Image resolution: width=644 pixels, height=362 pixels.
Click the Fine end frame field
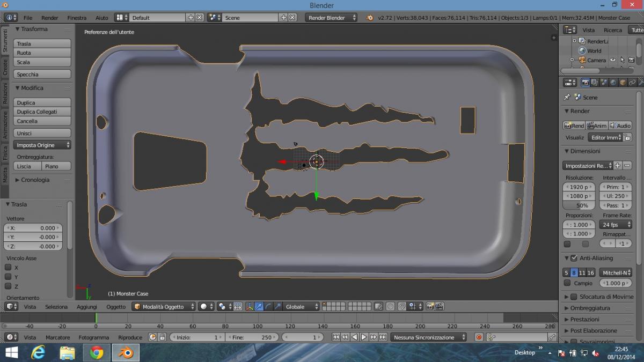click(x=251, y=337)
